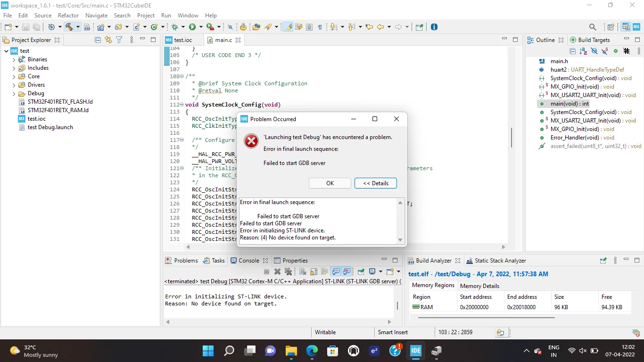
Task: Toggle Link with Editor in Project Explorer
Action: pyautogui.click(x=108, y=40)
